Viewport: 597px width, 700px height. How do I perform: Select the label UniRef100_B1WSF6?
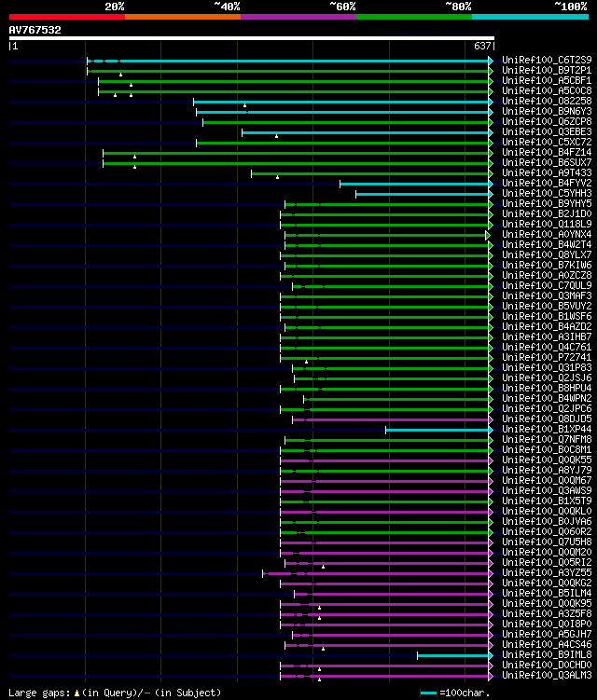point(547,317)
